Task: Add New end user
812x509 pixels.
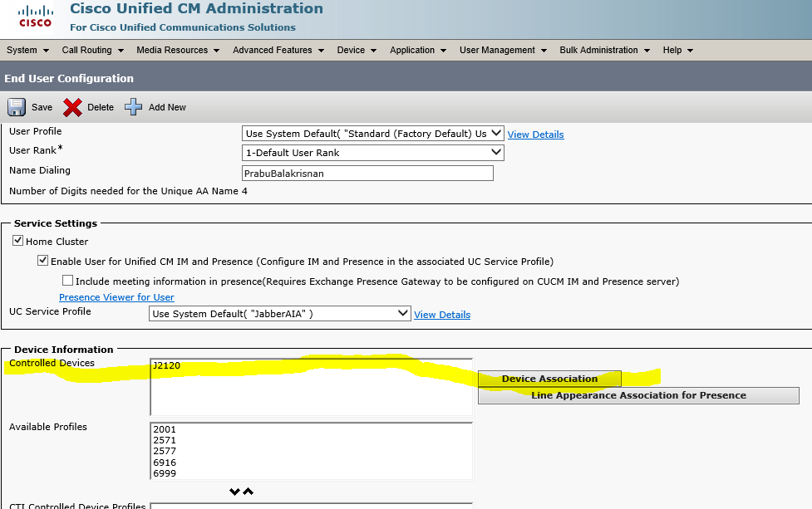Action: 155,107
